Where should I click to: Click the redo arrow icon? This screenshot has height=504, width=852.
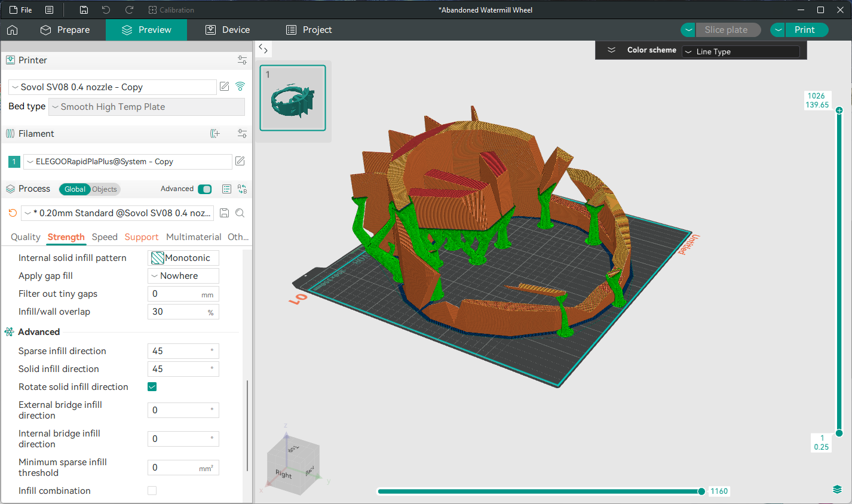[129, 10]
